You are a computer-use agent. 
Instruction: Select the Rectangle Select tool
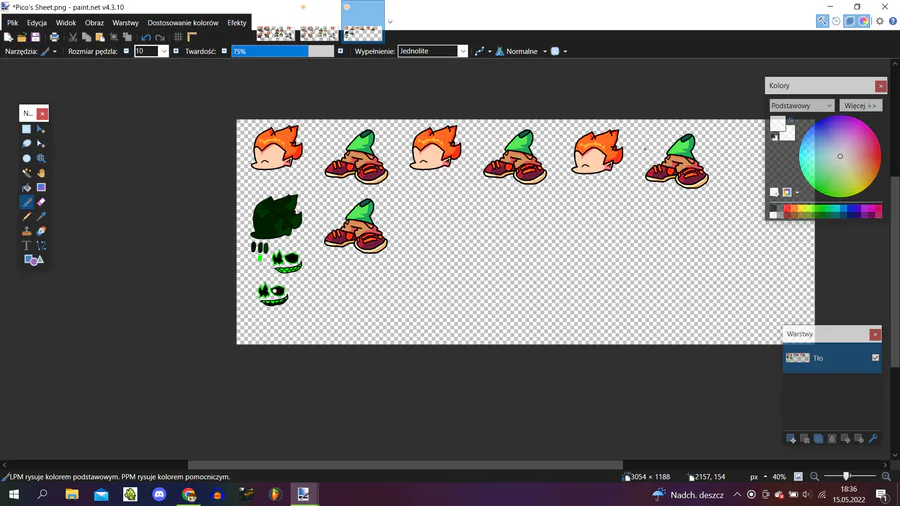coord(26,129)
